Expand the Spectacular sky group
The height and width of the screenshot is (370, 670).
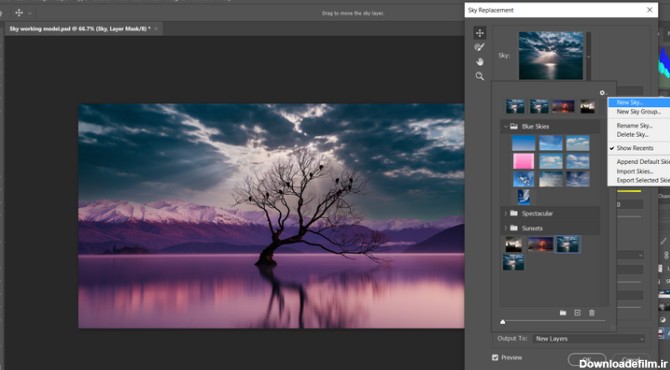505,213
